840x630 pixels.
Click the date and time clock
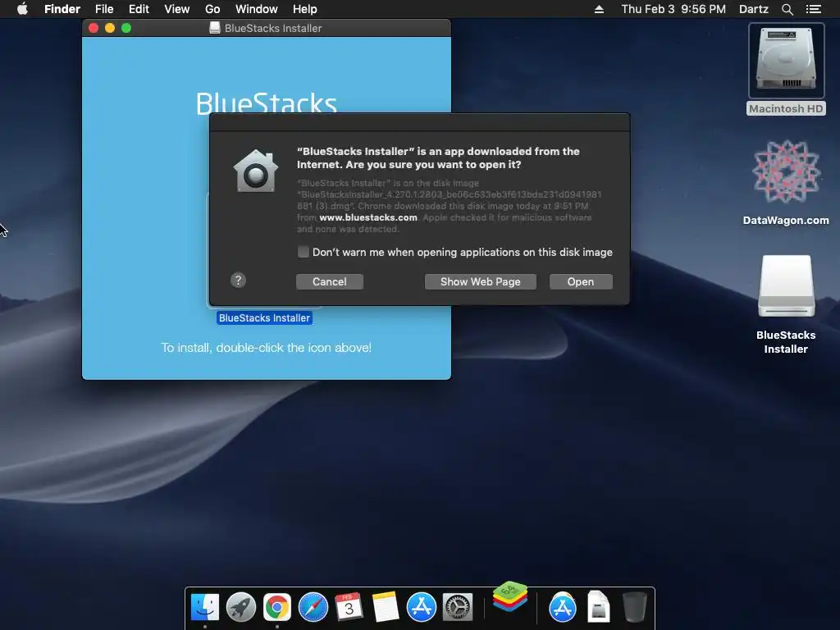(x=673, y=9)
